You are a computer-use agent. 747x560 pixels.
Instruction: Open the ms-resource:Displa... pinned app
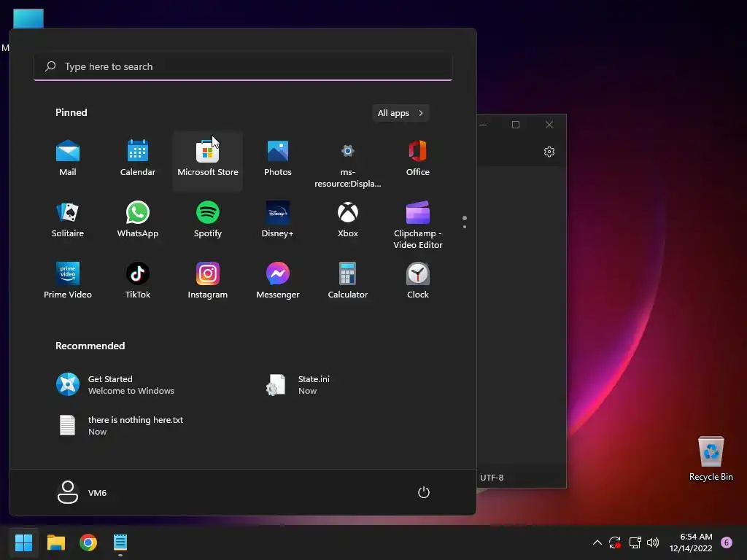point(348,163)
